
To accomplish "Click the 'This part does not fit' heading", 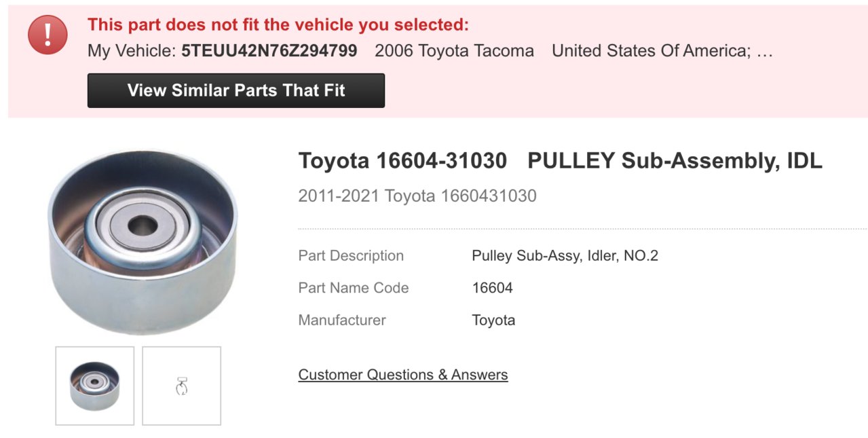I will pyautogui.click(x=278, y=25).
